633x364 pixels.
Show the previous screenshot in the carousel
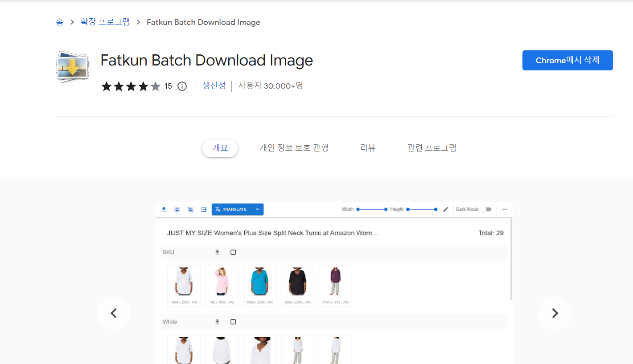(x=114, y=313)
